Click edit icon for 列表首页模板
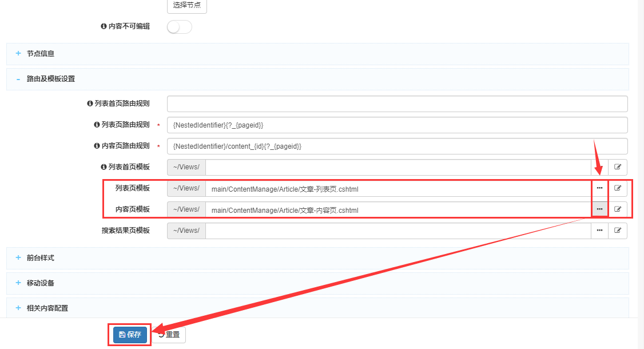Image resolution: width=644 pixels, height=349 pixels. pyautogui.click(x=618, y=167)
